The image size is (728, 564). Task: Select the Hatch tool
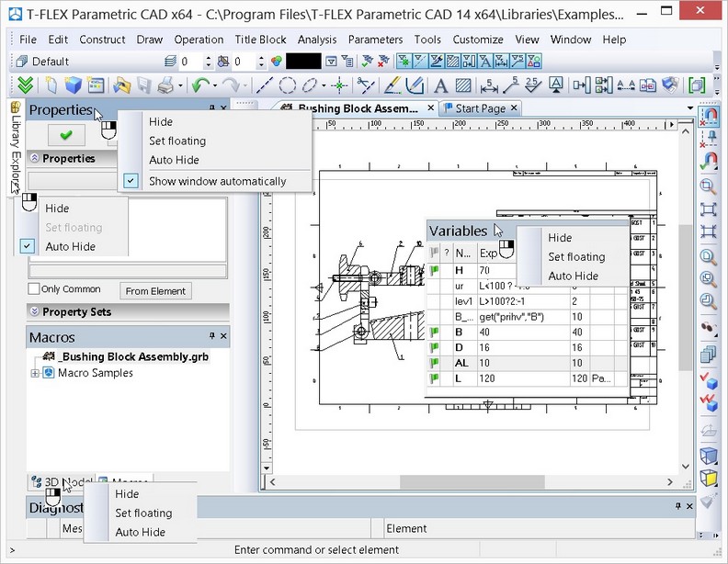[463, 85]
